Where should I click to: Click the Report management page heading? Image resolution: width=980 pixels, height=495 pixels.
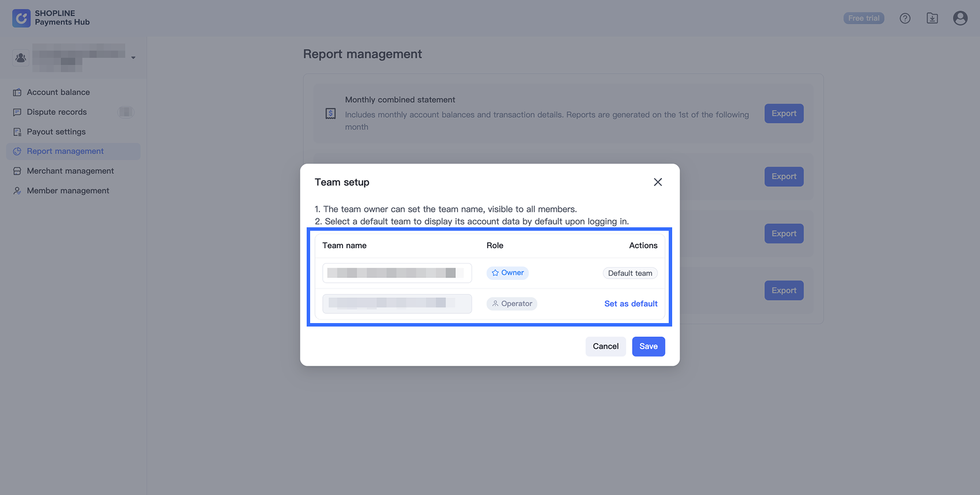point(363,54)
